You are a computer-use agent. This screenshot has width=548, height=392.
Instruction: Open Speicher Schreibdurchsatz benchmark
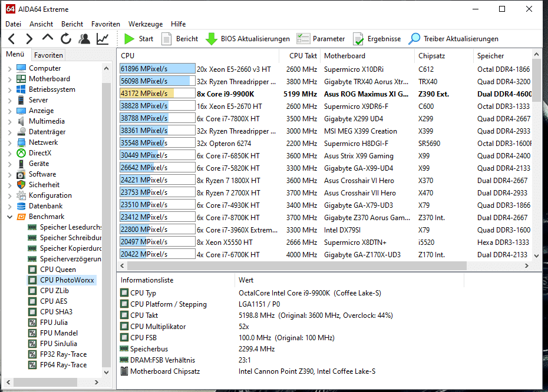(x=65, y=238)
